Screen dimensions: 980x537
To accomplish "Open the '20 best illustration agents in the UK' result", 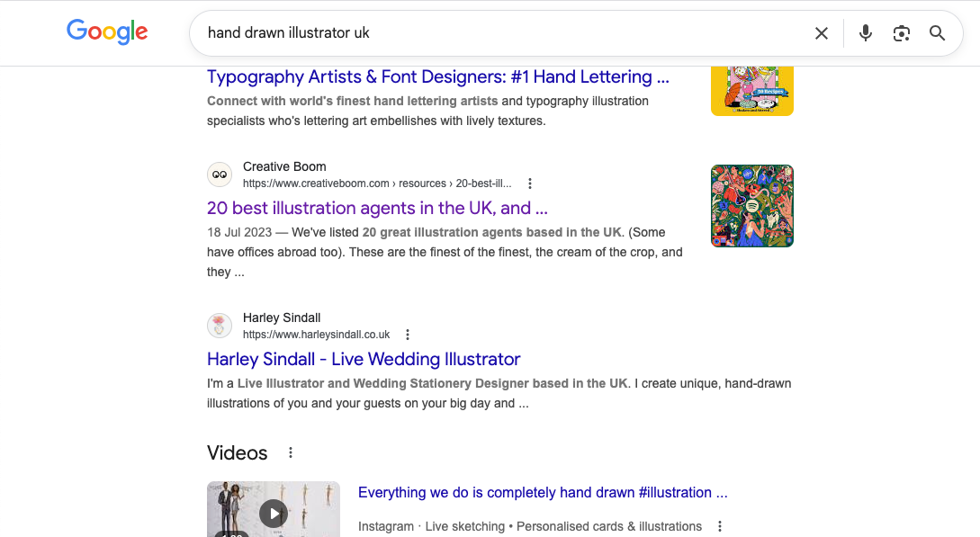I will point(376,208).
